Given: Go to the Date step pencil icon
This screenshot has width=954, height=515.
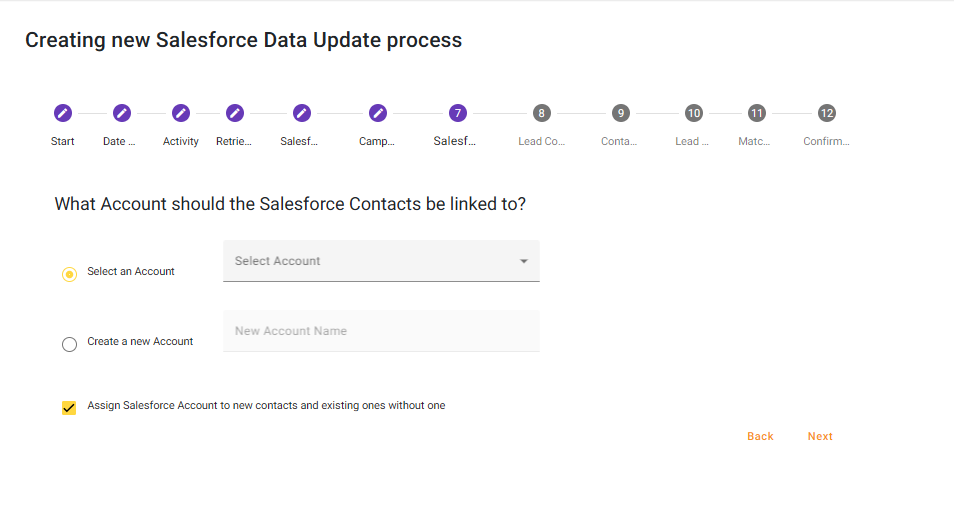Looking at the screenshot, I should tap(122, 113).
